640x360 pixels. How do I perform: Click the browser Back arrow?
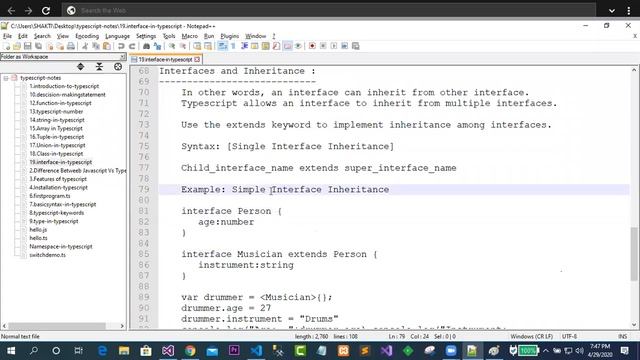[x=11, y=11]
